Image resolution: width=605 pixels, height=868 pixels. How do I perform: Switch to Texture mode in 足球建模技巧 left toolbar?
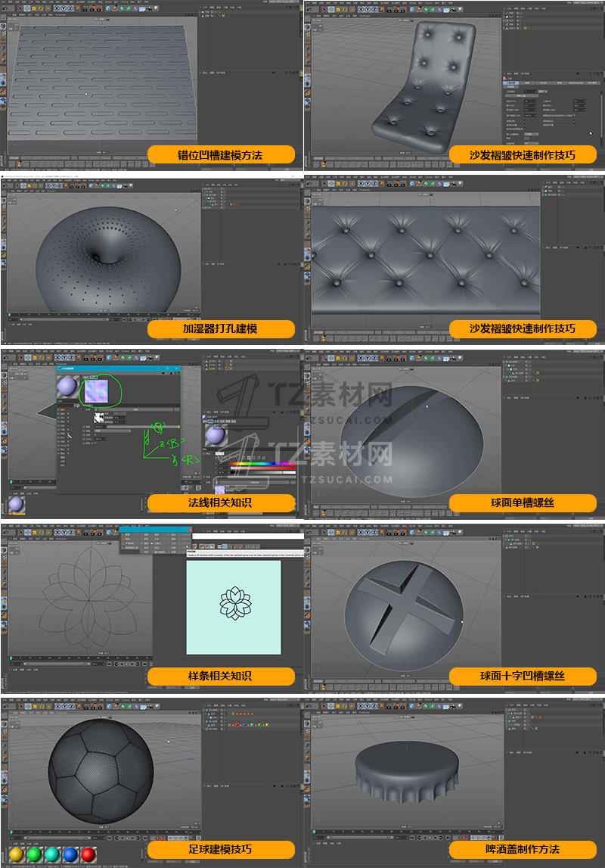pos(5,731)
